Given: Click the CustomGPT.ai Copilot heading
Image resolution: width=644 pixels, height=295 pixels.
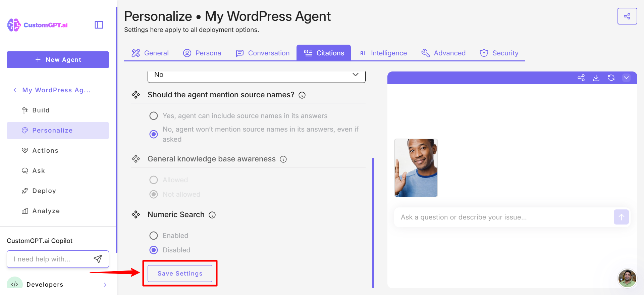Looking at the screenshot, I should [40, 241].
